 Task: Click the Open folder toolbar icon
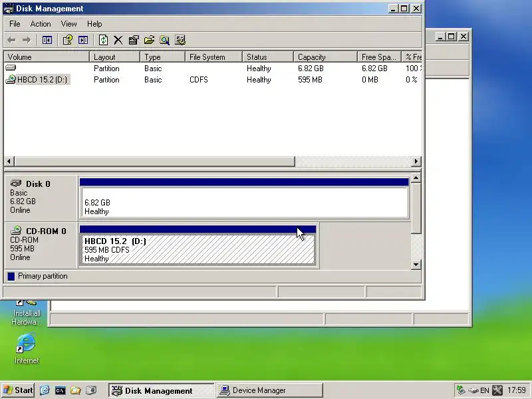point(149,40)
